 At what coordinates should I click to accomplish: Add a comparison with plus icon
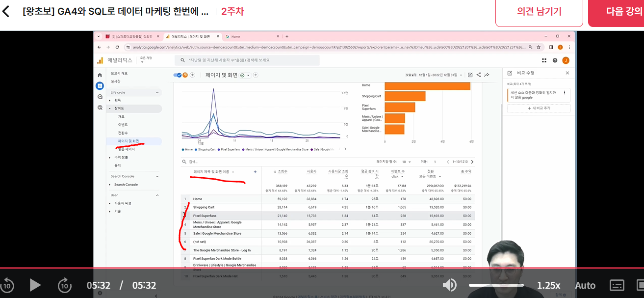pyautogui.click(x=192, y=75)
